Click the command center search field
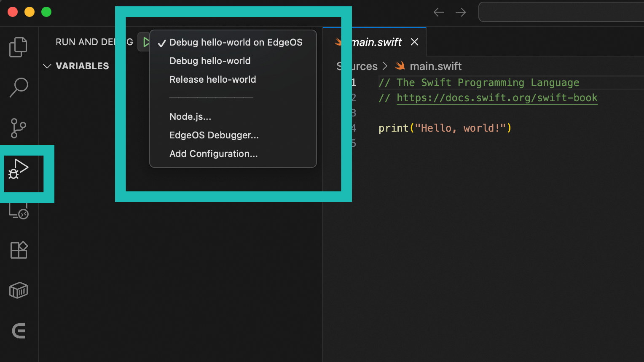644x362 pixels. (561, 12)
